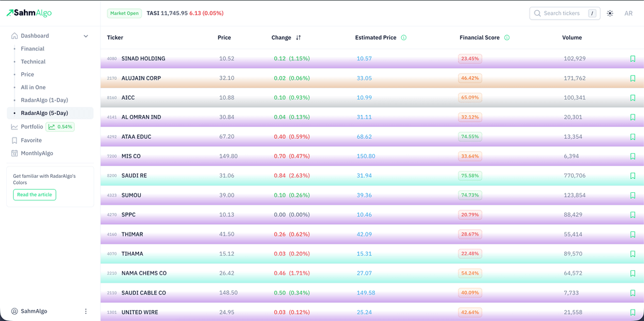The image size is (644, 321).
Task: Go to MonthlyAlgo in sidebar
Action: pos(36,153)
